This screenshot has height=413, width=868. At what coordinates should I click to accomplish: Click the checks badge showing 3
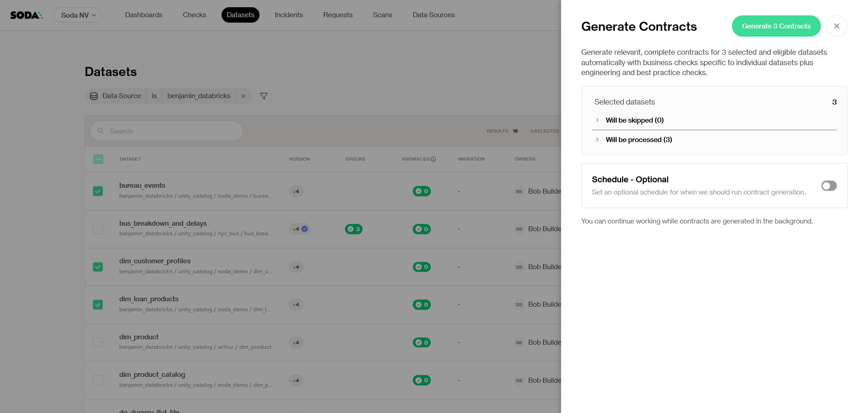(354, 229)
